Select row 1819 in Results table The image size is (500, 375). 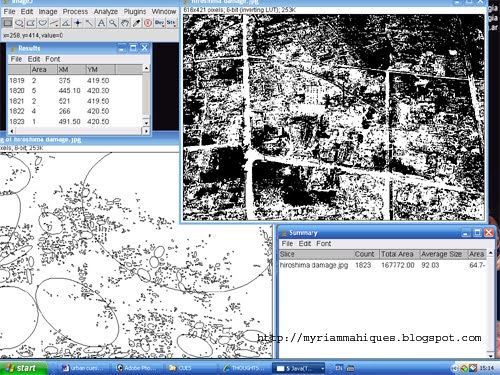pos(75,81)
